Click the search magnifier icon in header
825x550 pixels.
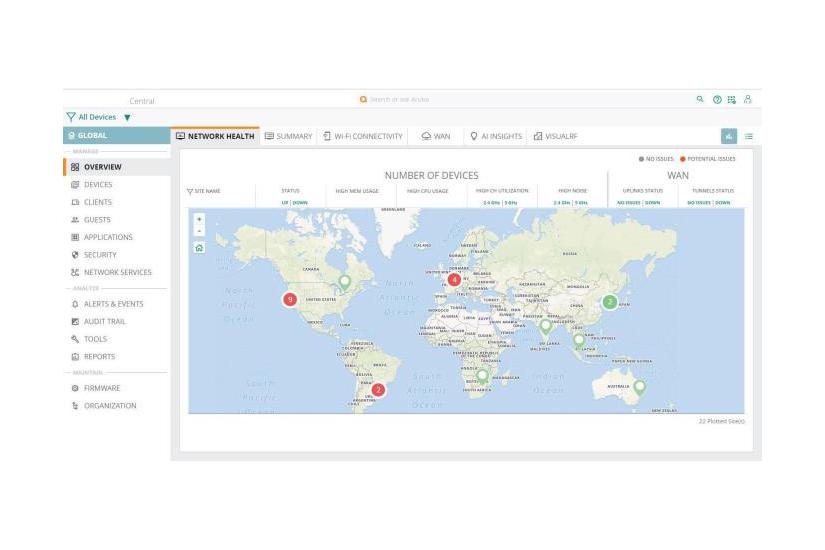[x=700, y=99]
